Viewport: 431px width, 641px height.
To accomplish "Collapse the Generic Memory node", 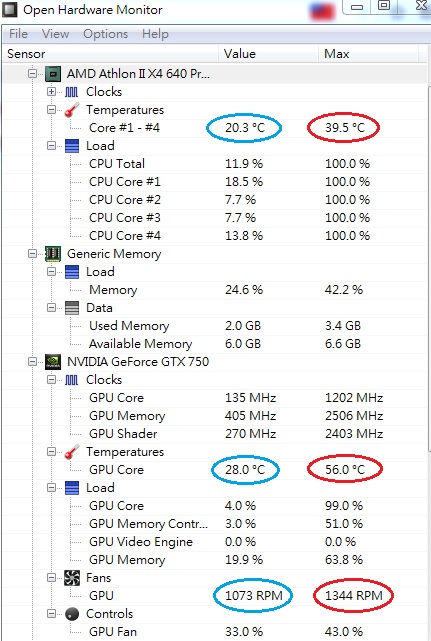I will click(32, 253).
